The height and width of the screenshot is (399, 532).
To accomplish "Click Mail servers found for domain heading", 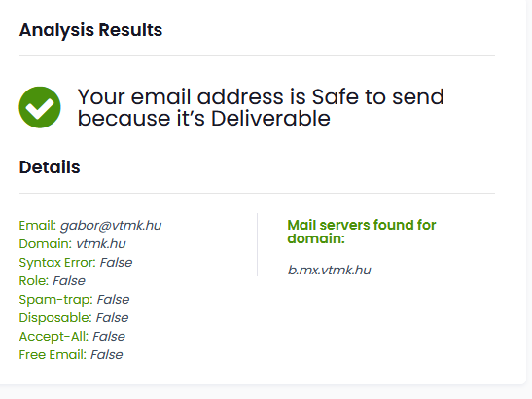I will coord(362,232).
